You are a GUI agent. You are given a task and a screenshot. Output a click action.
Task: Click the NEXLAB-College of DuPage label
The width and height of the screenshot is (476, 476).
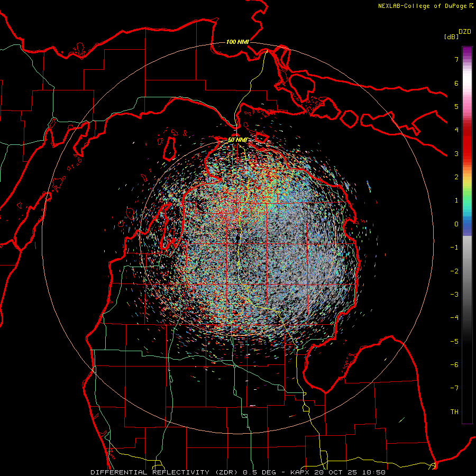pos(425,6)
